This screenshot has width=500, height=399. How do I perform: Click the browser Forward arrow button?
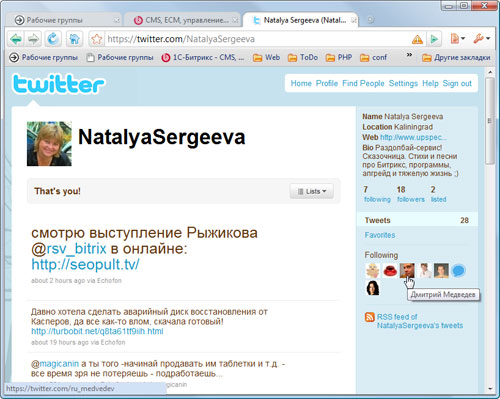(x=33, y=39)
